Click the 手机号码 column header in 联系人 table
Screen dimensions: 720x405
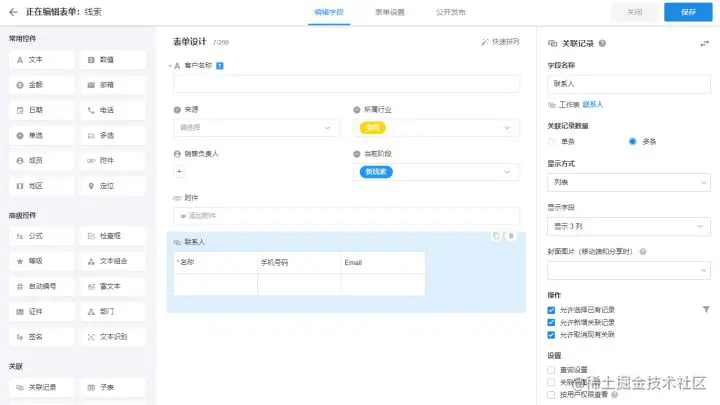click(299, 263)
